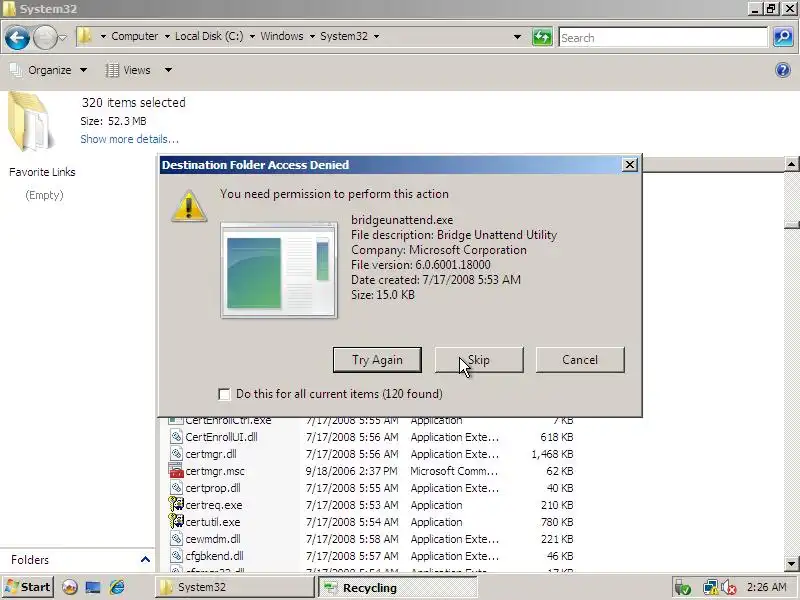Click the Start button
800x600 pixels.
(x=28, y=587)
